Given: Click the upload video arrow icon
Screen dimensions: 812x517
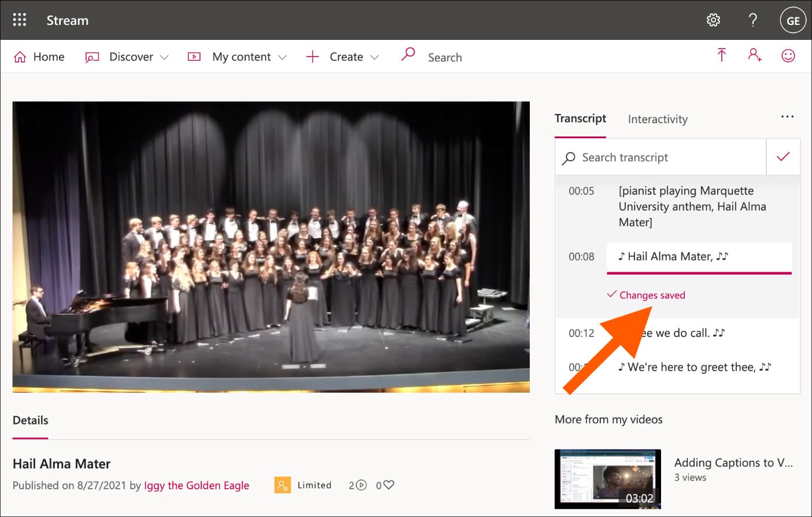Looking at the screenshot, I should coord(721,56).
